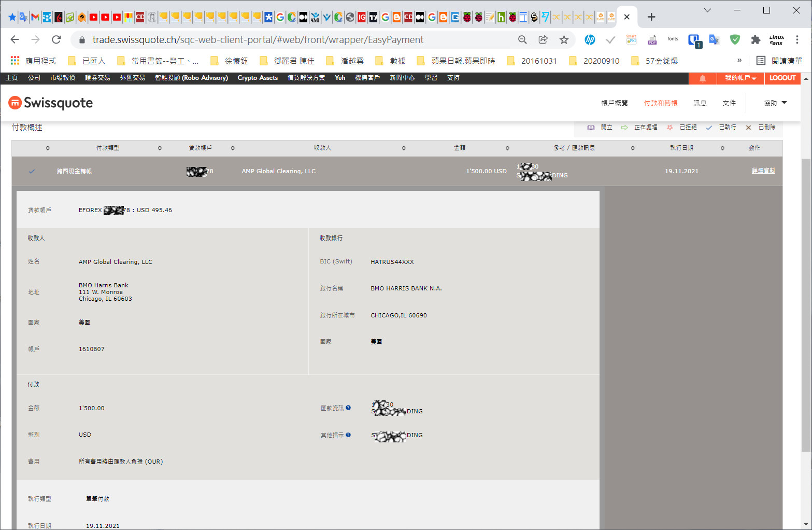Bookmark this page with star icon
This screenshot has width=812, height=530.
coord(564,40)
